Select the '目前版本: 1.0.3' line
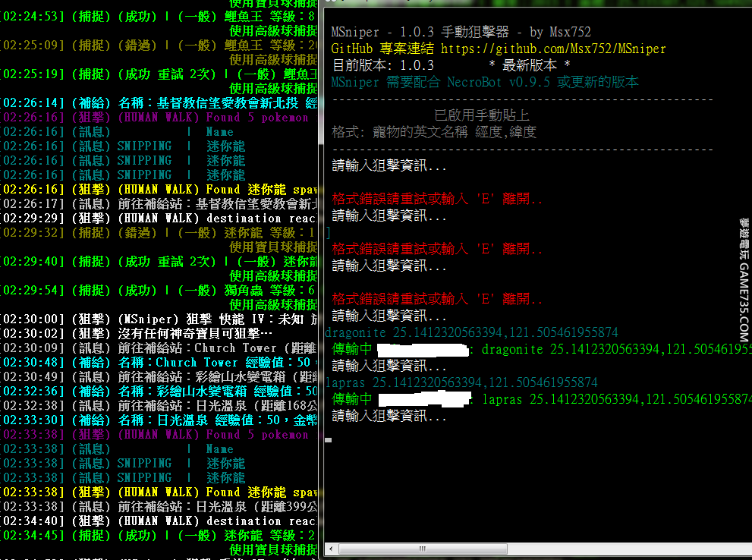Image resolution: width=752 pixels, height=560 pixels. 382,65
